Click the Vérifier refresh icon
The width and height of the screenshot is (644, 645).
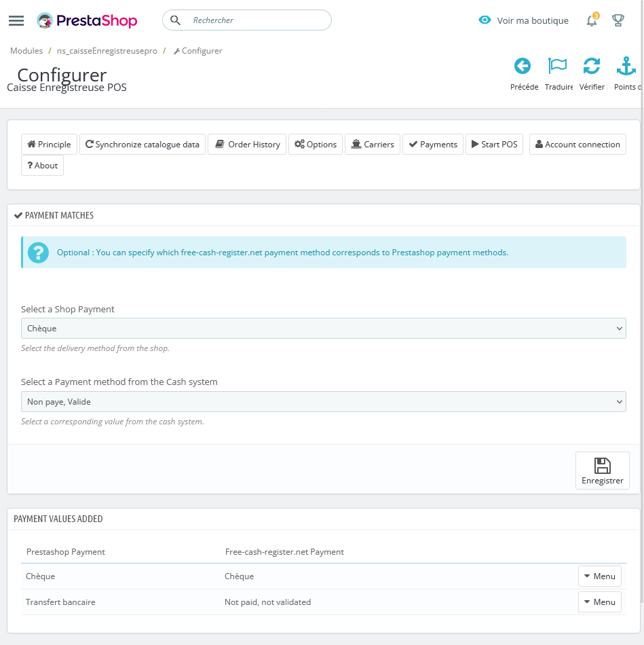coord(592,67)
